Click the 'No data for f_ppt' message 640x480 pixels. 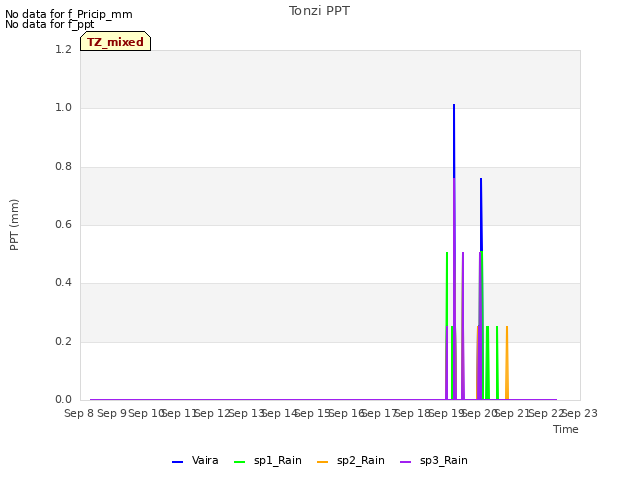(49, 24)
